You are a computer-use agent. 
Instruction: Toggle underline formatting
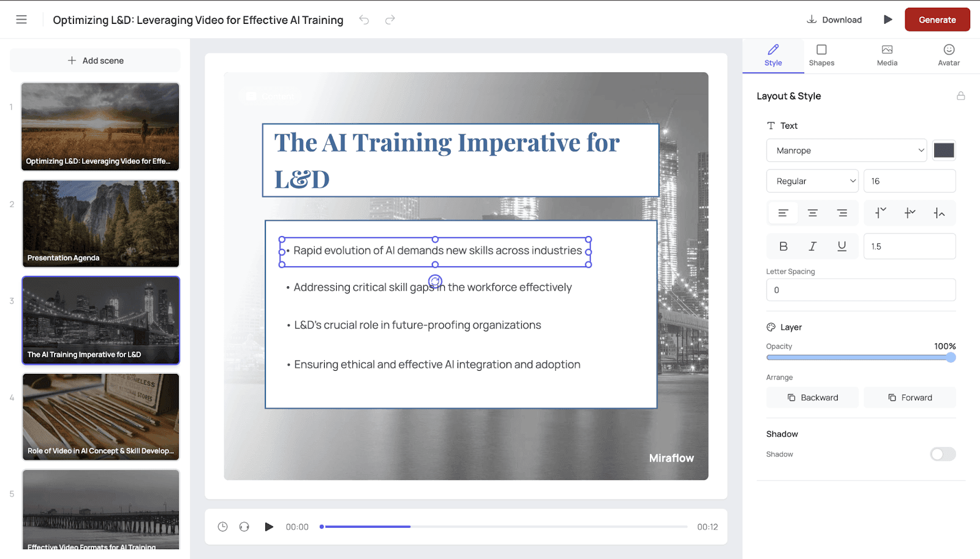click(x=842, y=246)
